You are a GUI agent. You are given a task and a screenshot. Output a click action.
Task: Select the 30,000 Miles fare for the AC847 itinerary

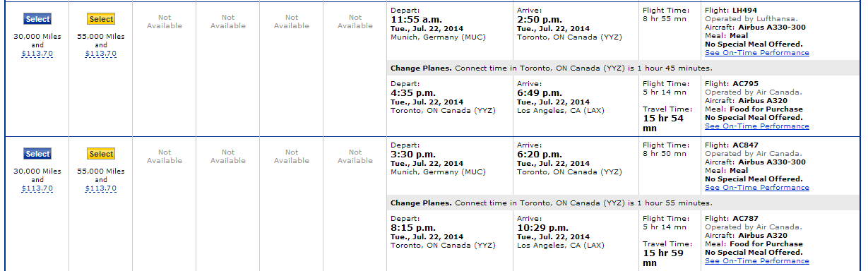tap(37, 154)
